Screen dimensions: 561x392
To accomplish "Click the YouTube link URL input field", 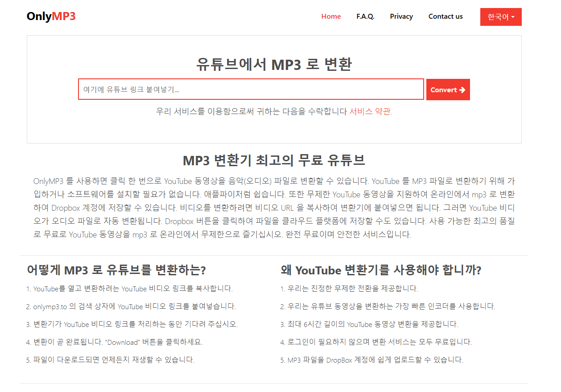I will [251, 89].
